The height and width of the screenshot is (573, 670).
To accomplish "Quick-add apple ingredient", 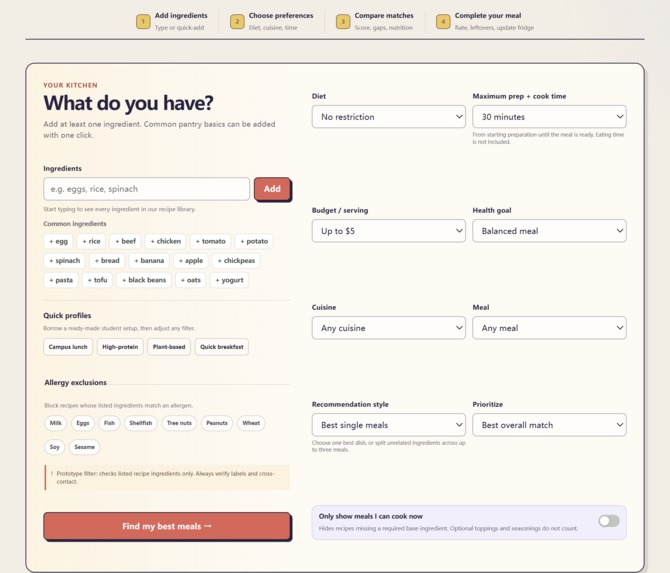I will [x=191, y=260].
